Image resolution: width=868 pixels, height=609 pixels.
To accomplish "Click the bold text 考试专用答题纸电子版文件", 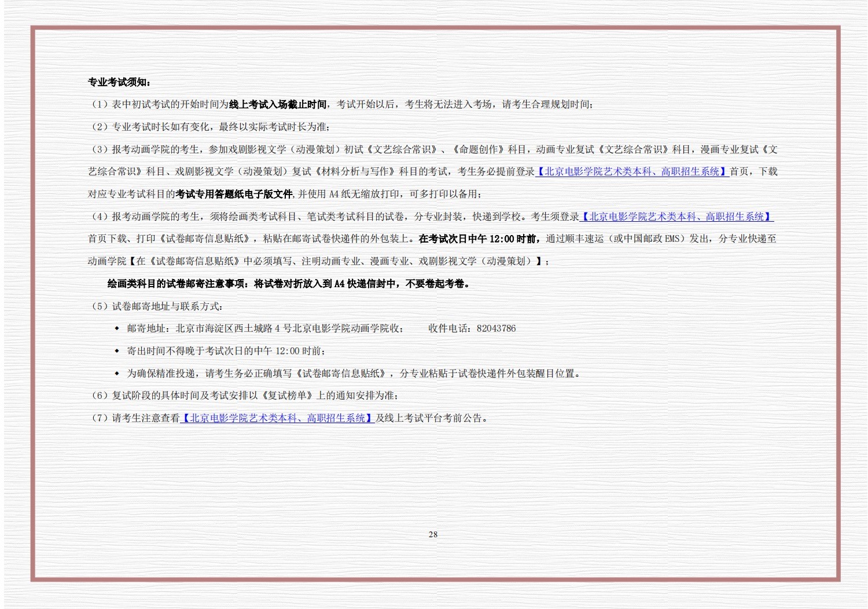I will point(235,194).
